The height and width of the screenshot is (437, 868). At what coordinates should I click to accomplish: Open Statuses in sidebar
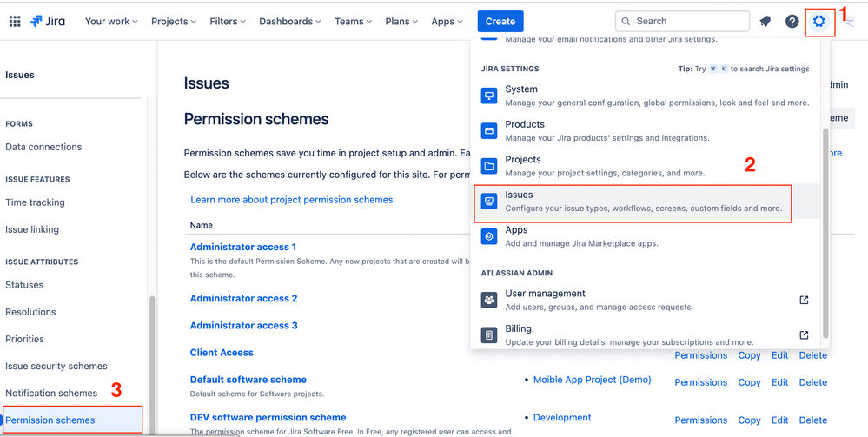tap(24, 285)
